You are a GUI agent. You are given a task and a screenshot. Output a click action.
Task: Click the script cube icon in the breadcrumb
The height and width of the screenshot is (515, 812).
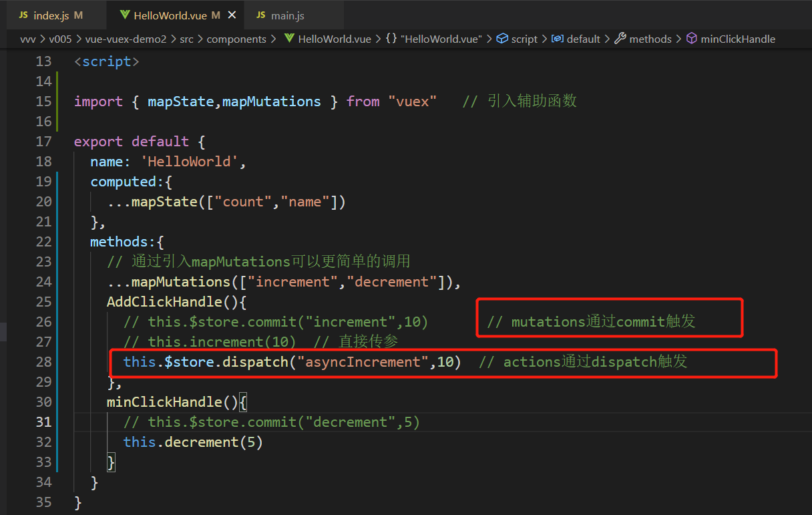(x=503, y=39)
